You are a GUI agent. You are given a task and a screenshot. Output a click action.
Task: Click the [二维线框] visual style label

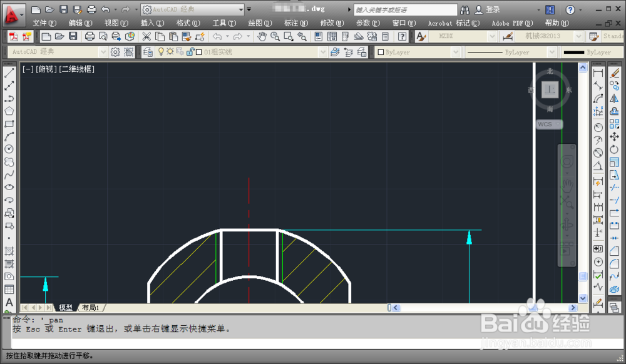point(76,69)
